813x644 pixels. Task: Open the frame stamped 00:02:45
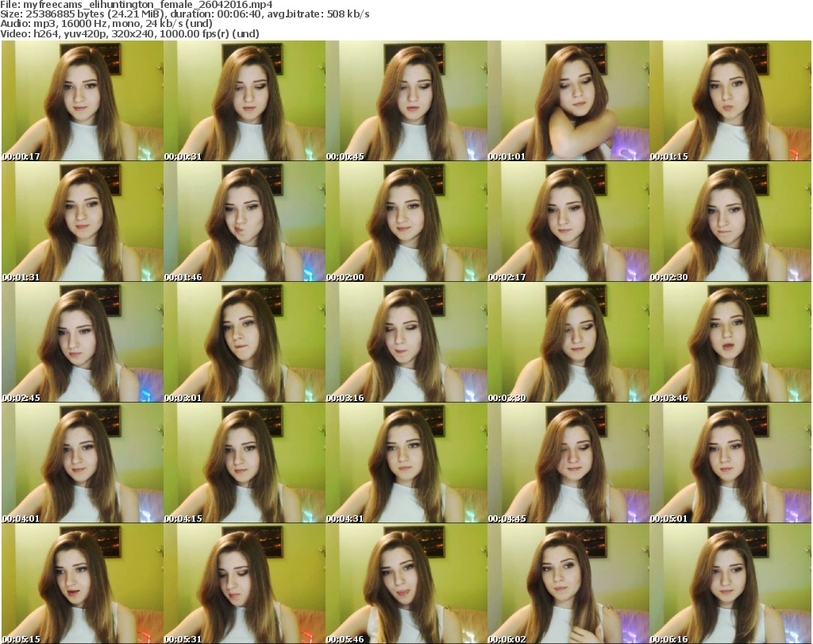tap(83, 342)
